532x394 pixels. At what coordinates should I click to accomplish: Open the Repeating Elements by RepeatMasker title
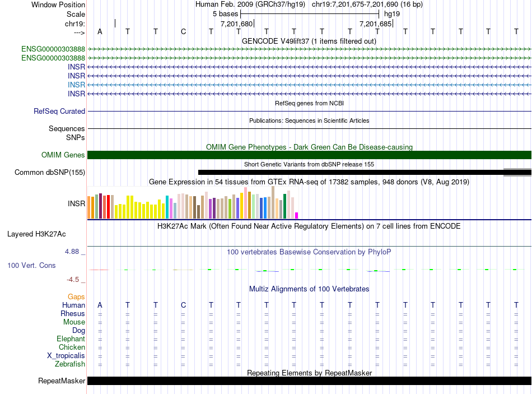click(309, 373)
